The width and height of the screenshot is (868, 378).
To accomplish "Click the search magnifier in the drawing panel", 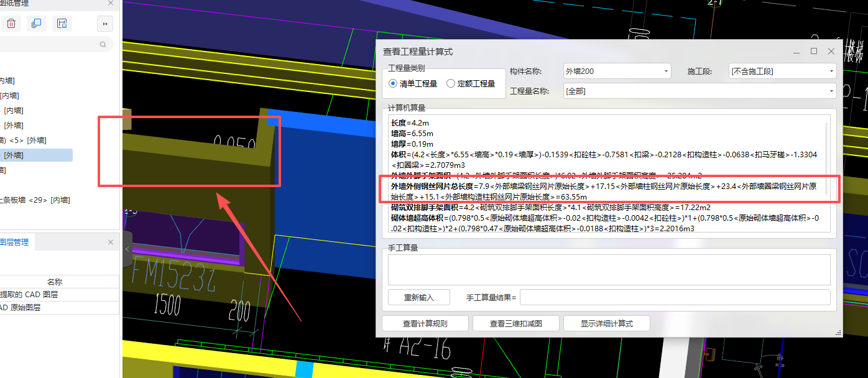I will 101,44.
